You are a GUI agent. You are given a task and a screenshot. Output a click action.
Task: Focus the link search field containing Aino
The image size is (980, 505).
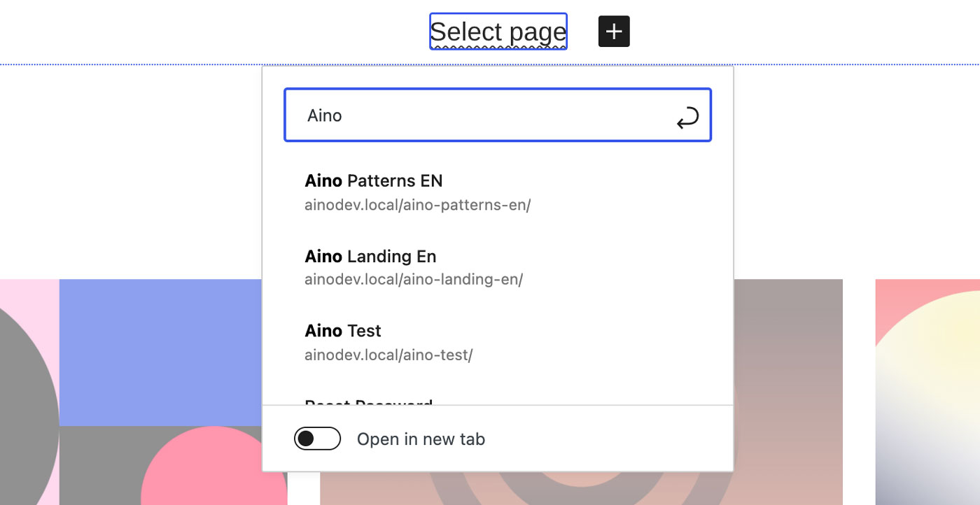(x=498, y=115)
